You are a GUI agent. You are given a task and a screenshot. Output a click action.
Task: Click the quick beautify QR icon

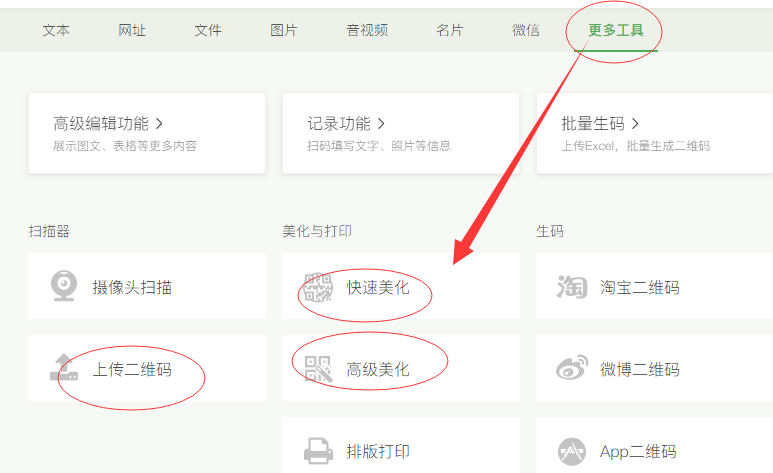pyautogui.click(x=318, y=287)
